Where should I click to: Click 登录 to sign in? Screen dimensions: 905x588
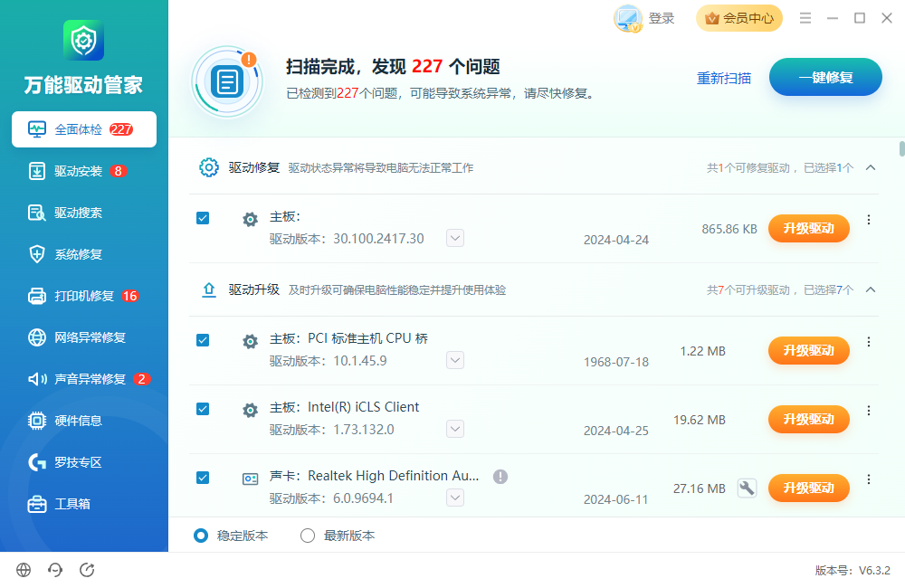click(x=662, y=18)
